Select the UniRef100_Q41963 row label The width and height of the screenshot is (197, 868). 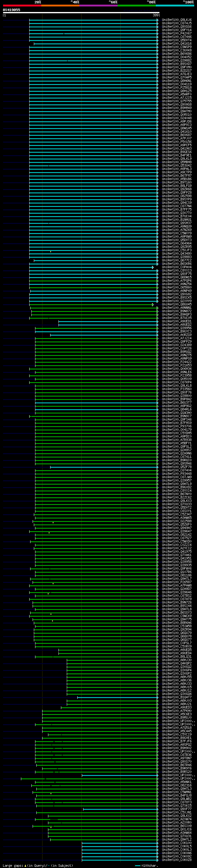click(x=177, y=149)
